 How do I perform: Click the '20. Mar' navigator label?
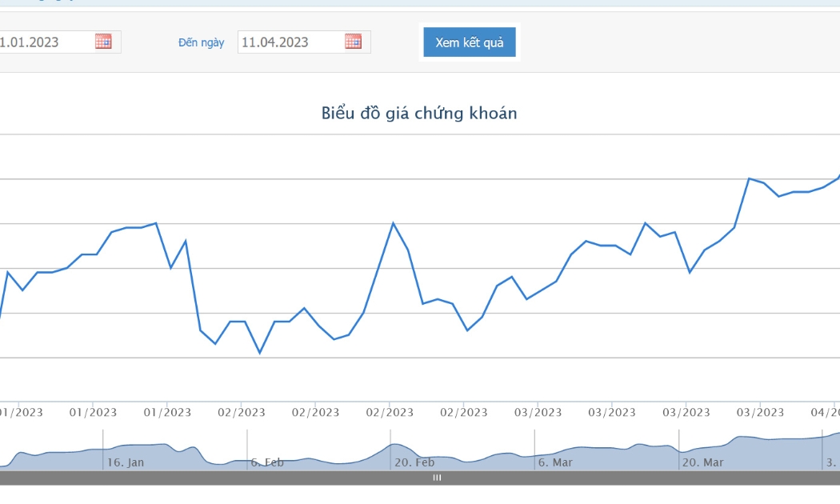pyautogui.click(x=703, y=462)
